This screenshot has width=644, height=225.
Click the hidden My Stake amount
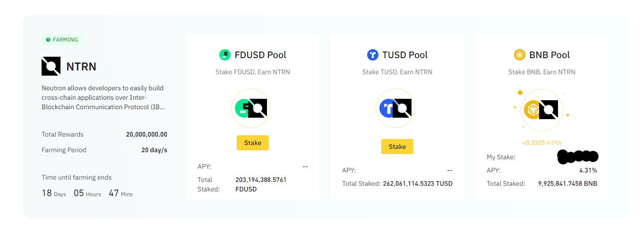pos(577,156)
